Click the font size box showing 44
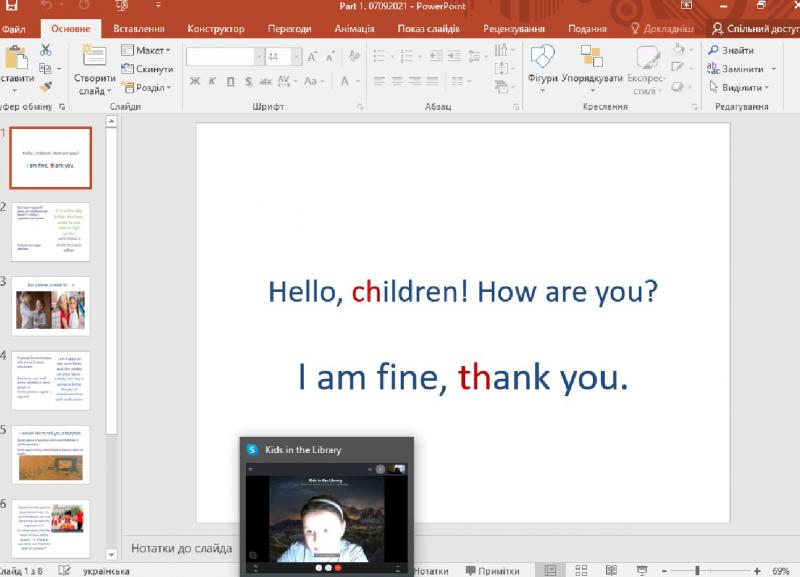The image size is (800, 577). pyautogui.click(x=278, y=57)
